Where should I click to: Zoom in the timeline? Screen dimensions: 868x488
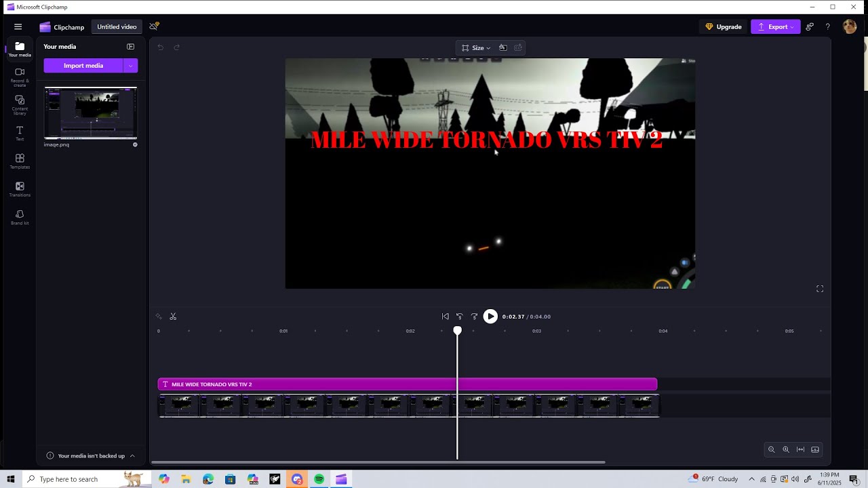pos(786,449)
